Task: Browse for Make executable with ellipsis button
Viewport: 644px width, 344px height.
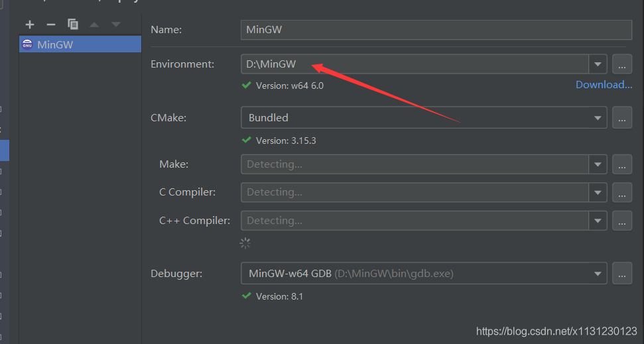Action: (x=622, y=164)
